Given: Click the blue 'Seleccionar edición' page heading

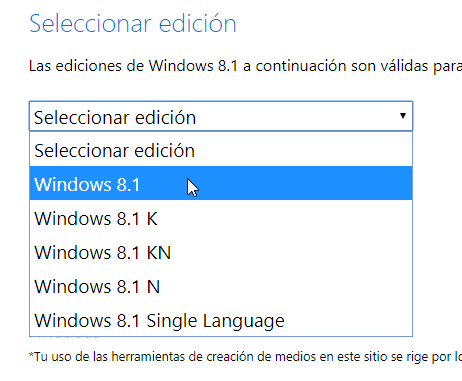Looking at the screenshot, I should [133, 23].
